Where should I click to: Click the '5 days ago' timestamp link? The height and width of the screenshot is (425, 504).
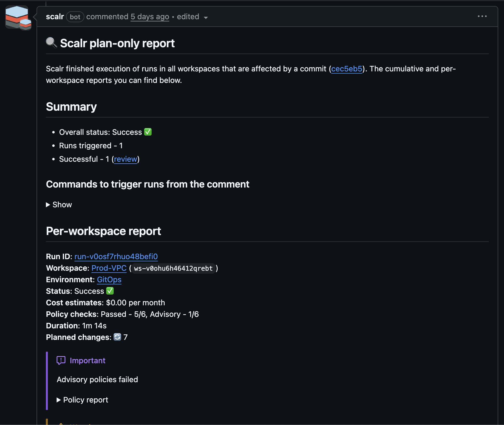pos(150,16)
